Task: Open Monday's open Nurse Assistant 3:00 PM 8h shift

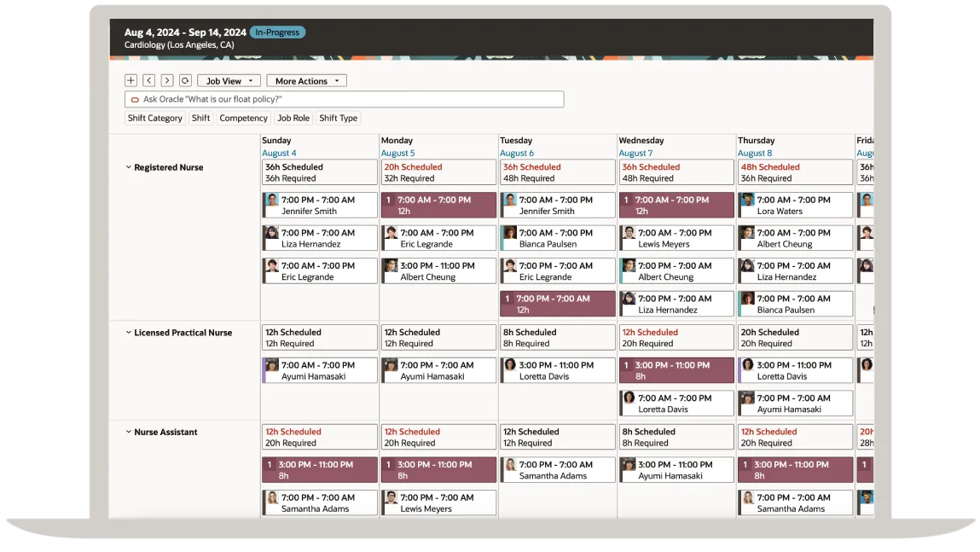Action: tap(438, 469)
